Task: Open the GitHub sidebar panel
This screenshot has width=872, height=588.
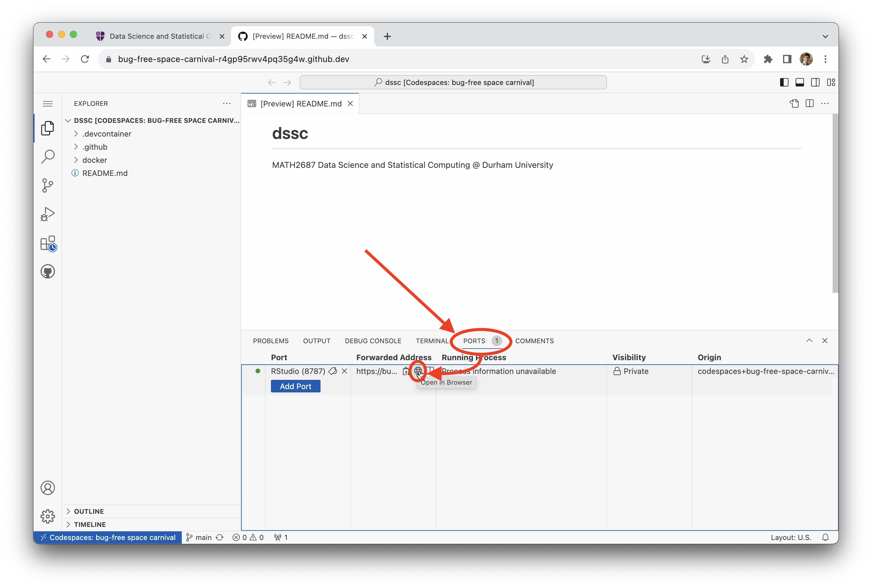Action: pos(48,272)
